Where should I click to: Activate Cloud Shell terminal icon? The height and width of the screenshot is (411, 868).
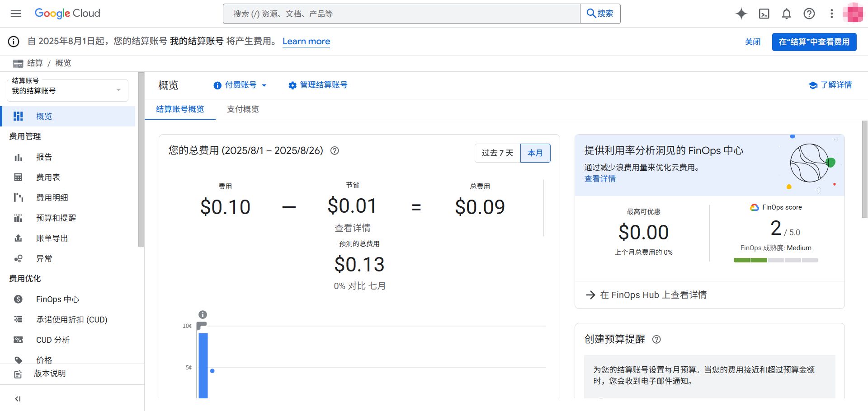pos(764,14)
